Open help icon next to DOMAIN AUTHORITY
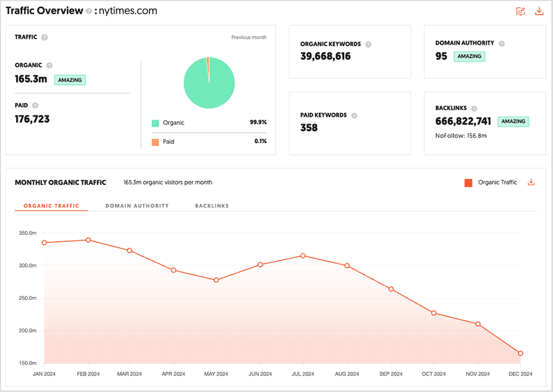 click(x=501, y=44)
